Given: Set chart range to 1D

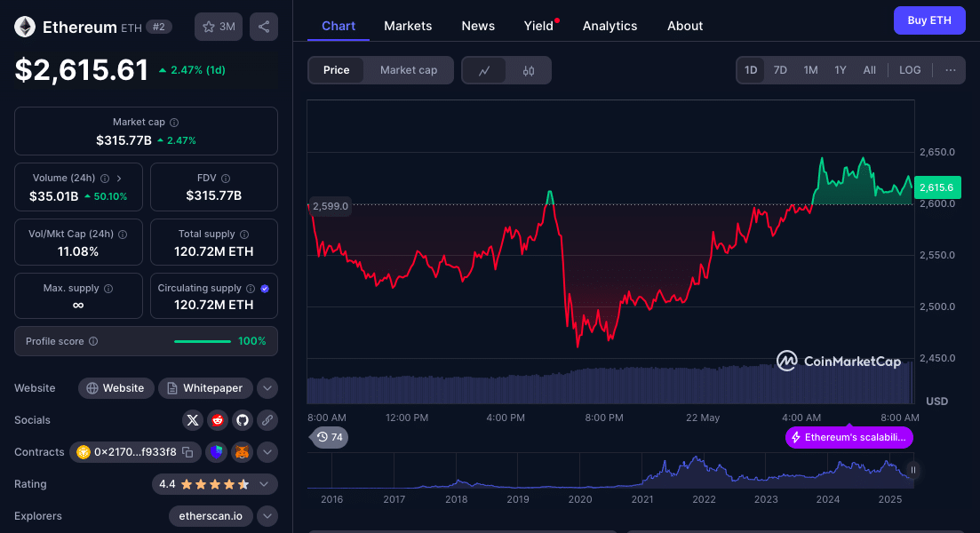Looking at the screenshot, I should [751, 70].
